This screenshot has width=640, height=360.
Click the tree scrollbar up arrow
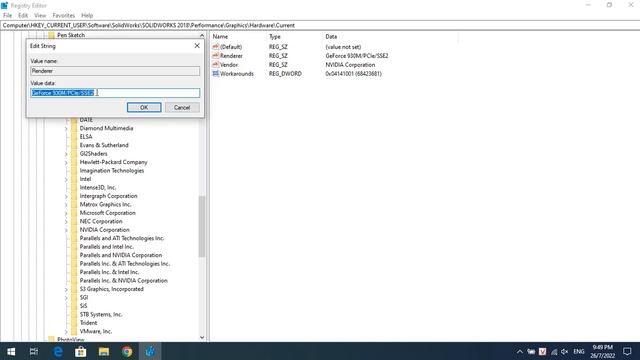coord(202,36)
